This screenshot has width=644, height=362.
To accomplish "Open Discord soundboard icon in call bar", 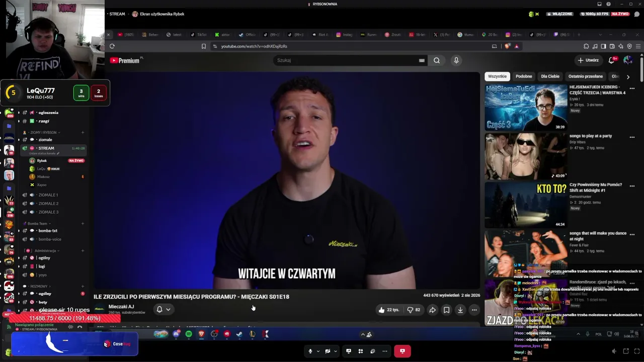I will pos(373,351).
